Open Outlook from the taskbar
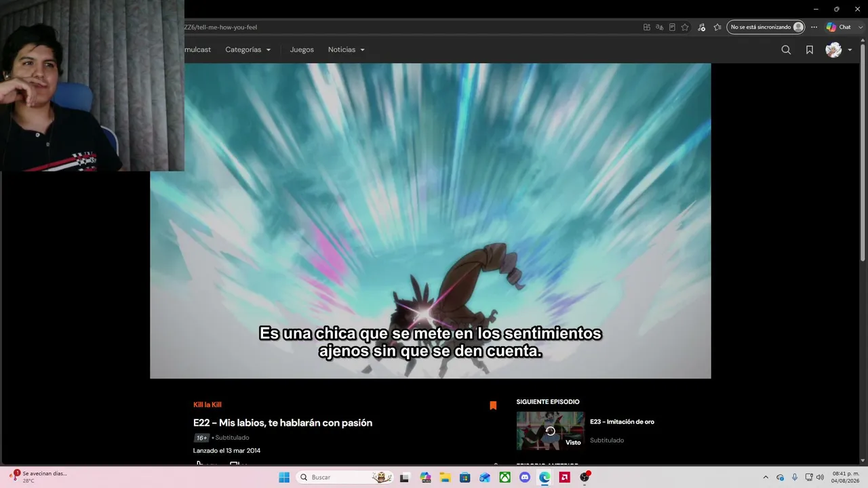 tap(485, 477)
